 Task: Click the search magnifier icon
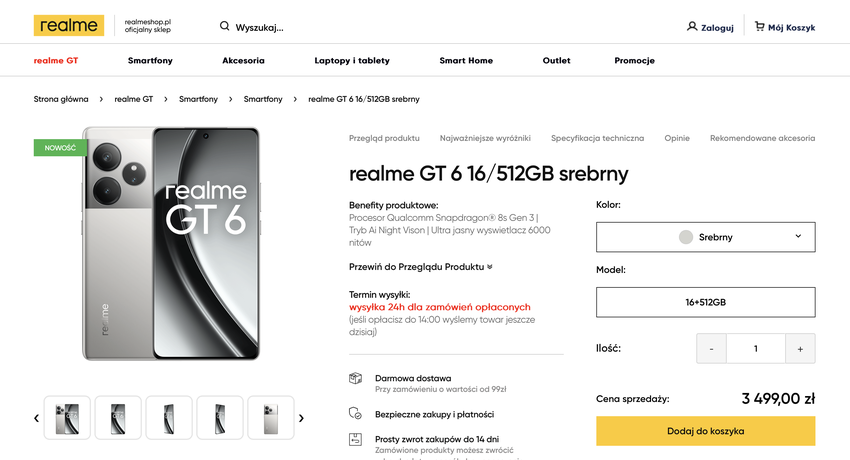click(225, 26)
